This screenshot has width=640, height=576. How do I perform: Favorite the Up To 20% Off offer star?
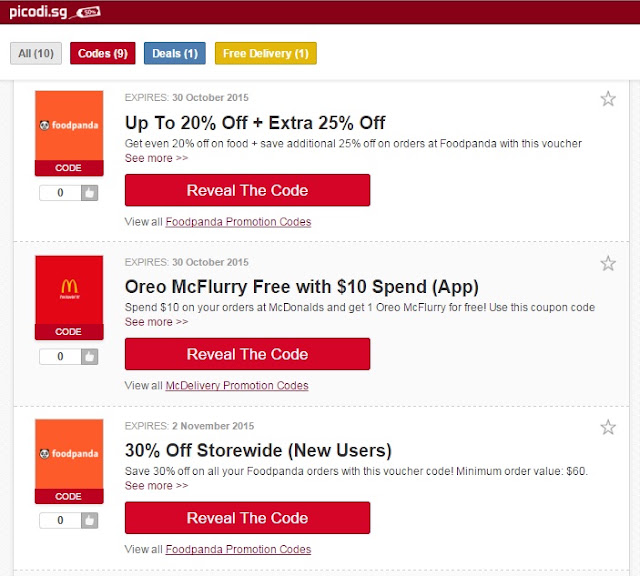(608, 99)
